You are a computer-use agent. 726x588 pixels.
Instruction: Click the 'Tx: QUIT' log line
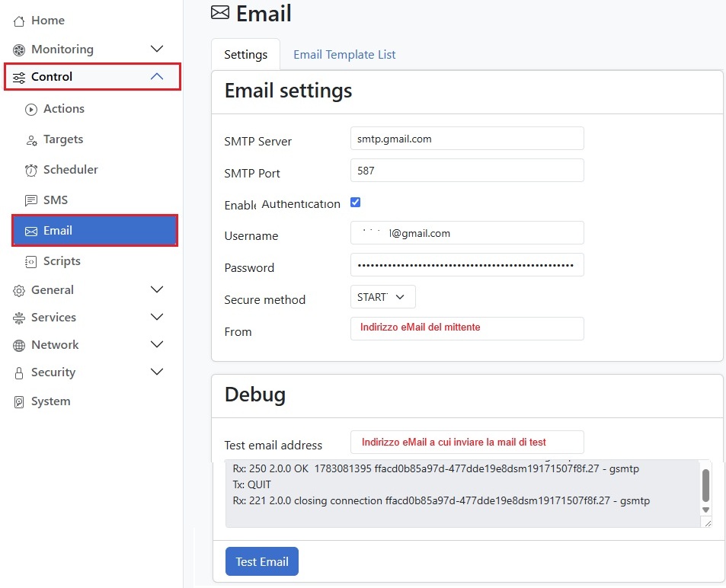click(x=252, y=484)
